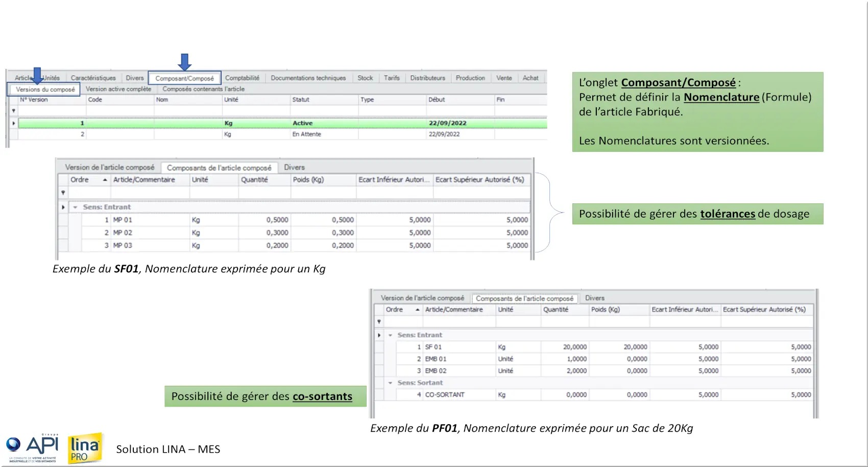Open Divers tab in SF01 panel

tap(294, 168)
